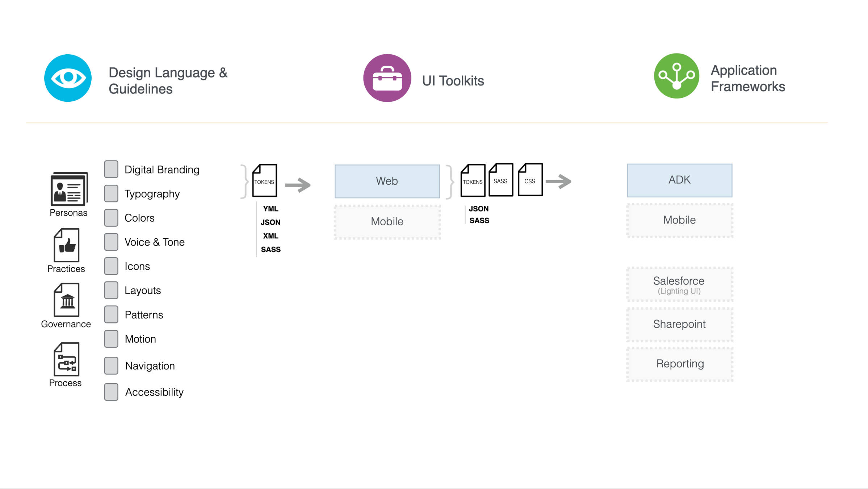Open the Process flowchart document icon
This screenshot has width=868, height=489.
click(x=67, y=359)
